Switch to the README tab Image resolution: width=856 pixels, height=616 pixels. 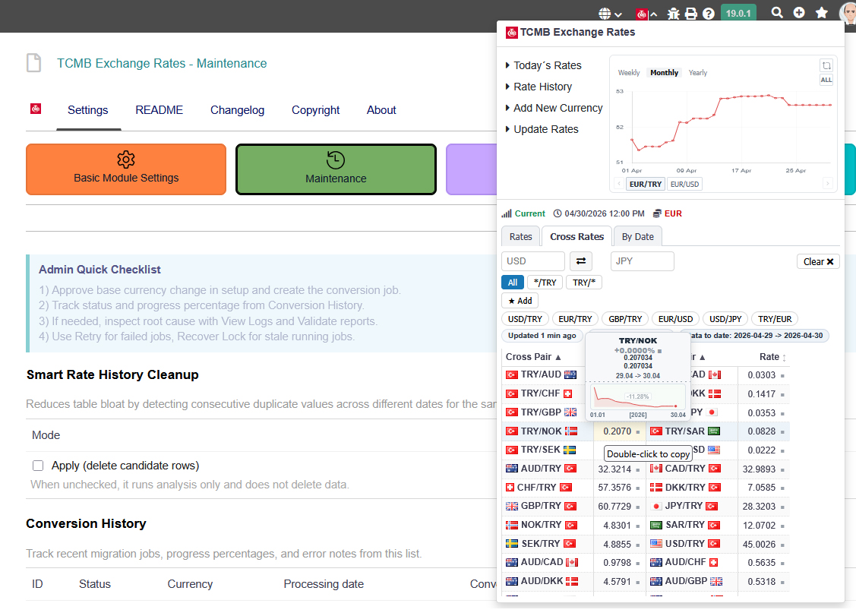pyautogui.click(x=159, y=110)
